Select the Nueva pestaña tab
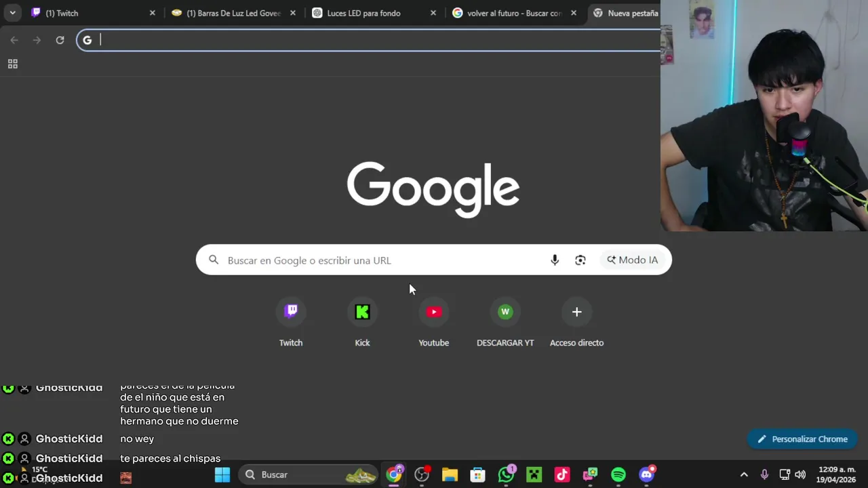This screenshot has height=488, width=868. point(624,13)
